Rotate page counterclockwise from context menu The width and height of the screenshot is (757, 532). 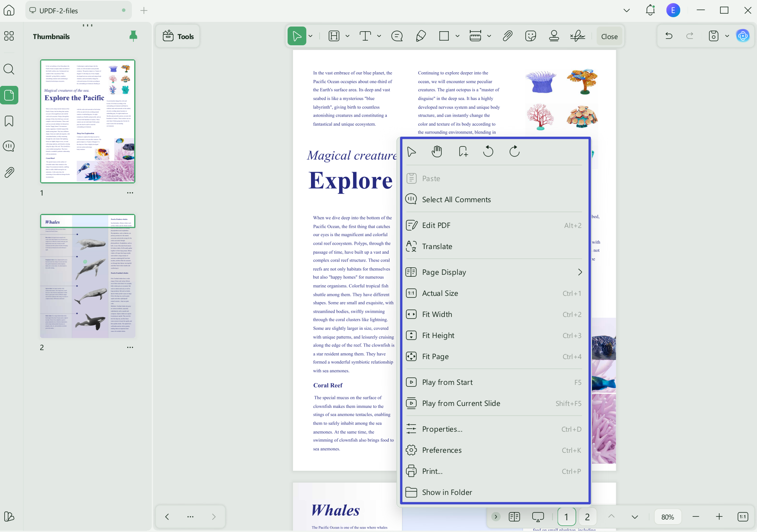[x=488, y=151]
